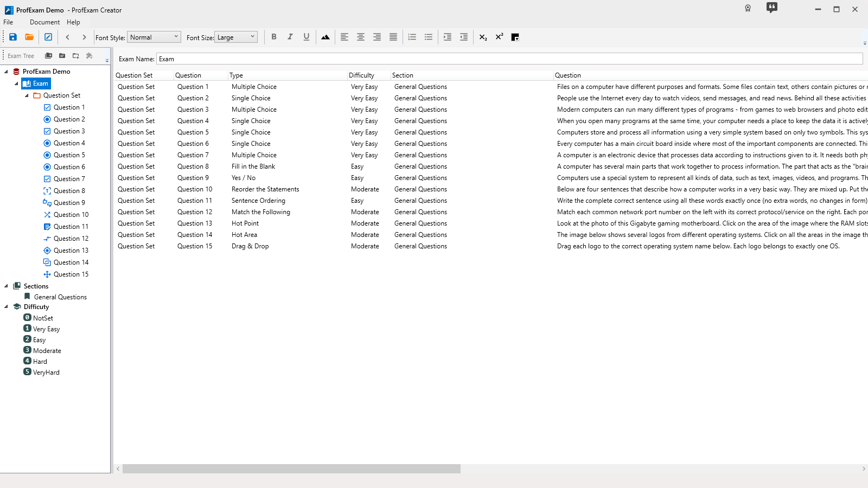The height and width of the screenshot is (488, 868).
Task: Click the edit pencil toolbar icon
Action: point(48,37)
